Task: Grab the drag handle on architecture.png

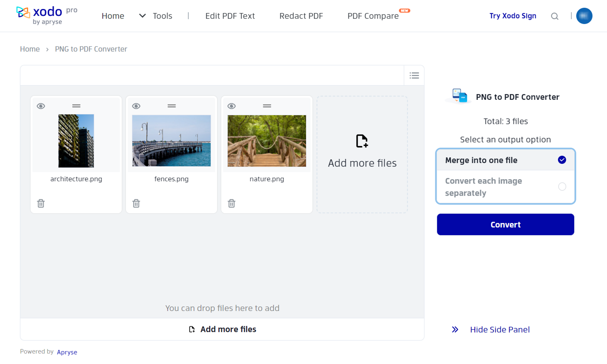Action: [76, 106]
